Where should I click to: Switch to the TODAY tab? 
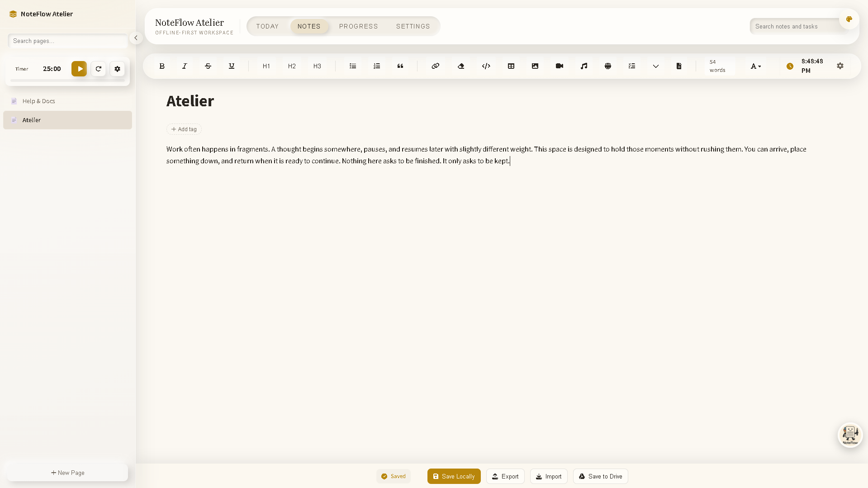click(x=267, y=26)
